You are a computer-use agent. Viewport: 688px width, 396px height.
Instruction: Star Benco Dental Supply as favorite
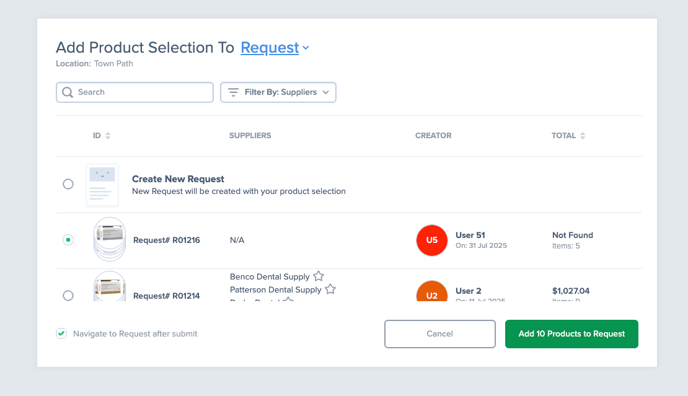319,276
